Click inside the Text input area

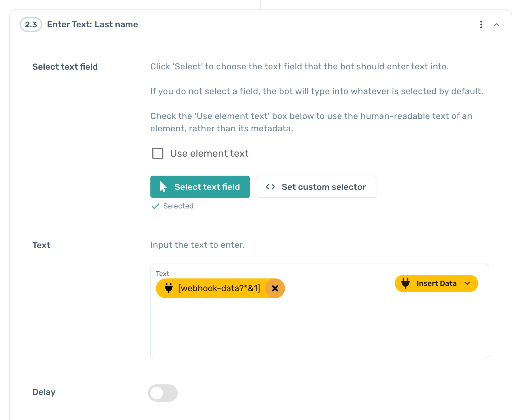tap(319, 328)
